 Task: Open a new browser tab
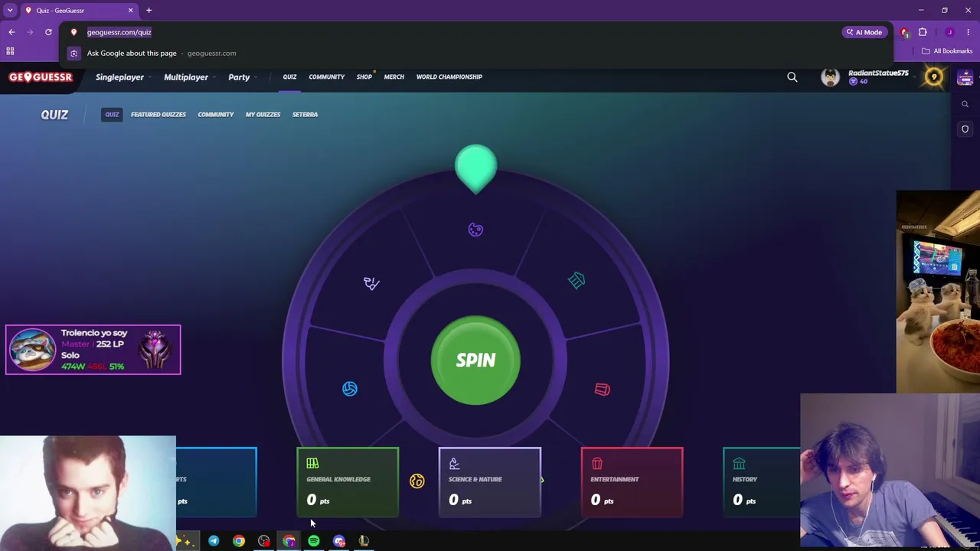(x=149, y=11)
